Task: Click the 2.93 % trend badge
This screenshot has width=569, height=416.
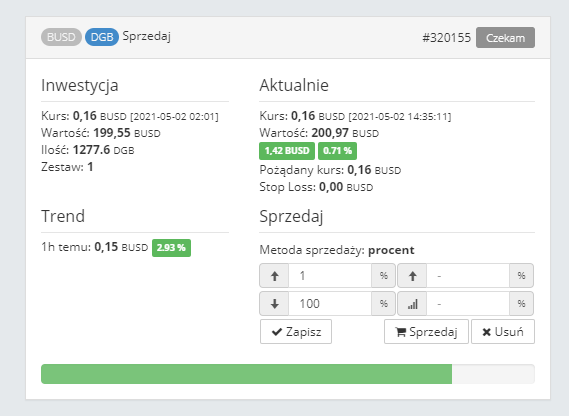Action: [x=171, y=248]
